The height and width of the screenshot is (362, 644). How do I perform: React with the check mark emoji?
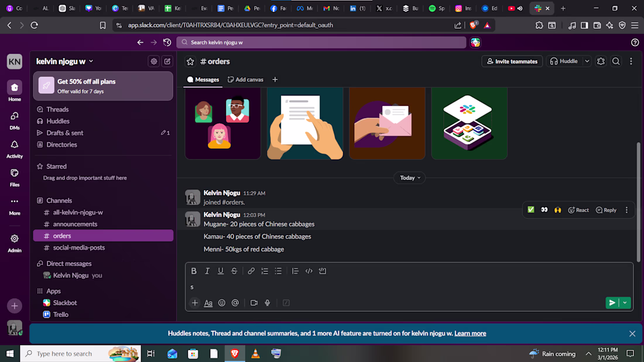(530, 210)
